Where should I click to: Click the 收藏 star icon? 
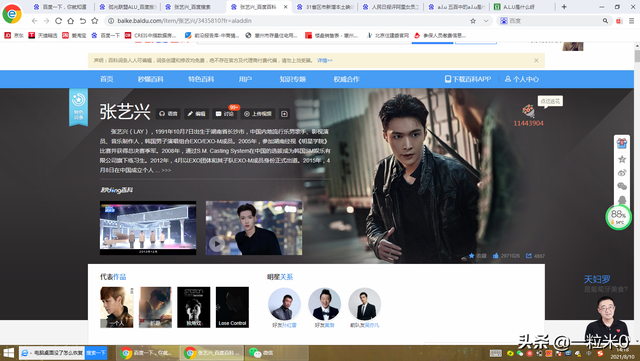(x=471, y=256)
